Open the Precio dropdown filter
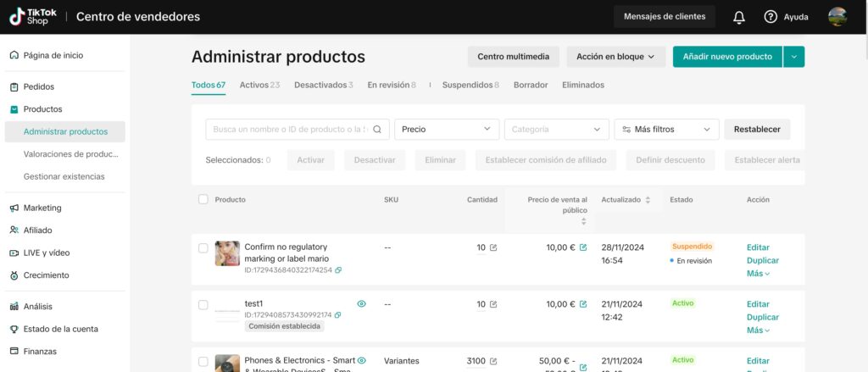The height and width of the screenshot is (372, 868). click(447, 130)
